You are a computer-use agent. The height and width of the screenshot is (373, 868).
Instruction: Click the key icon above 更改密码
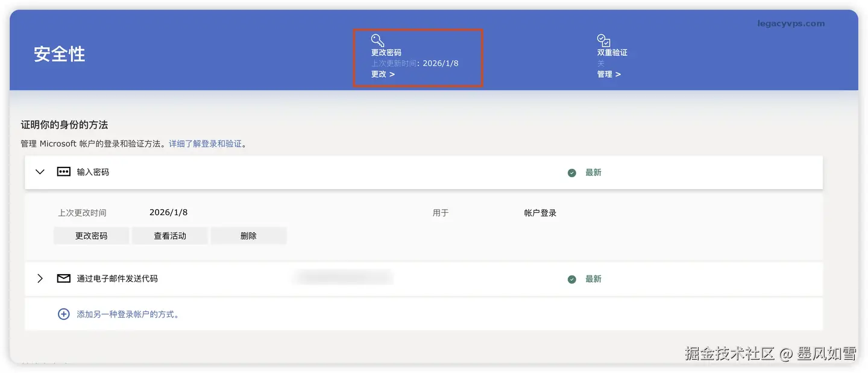click(378, 40)
